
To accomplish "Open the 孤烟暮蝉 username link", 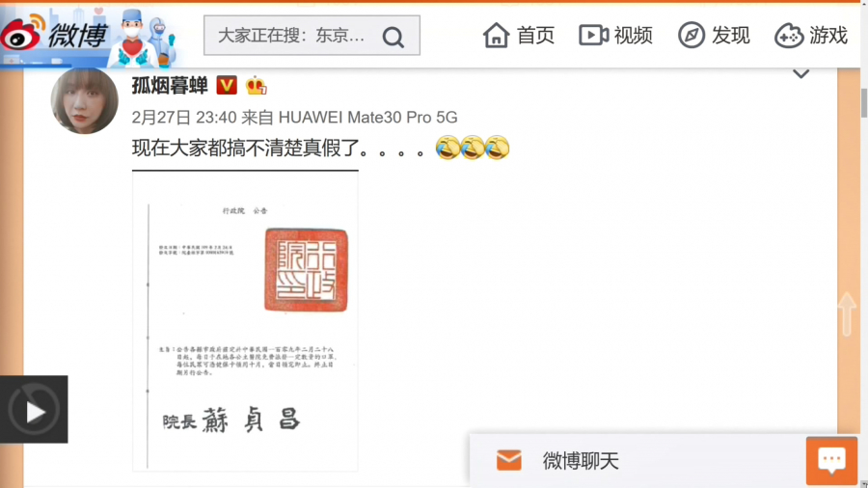I will pos(170,86).
